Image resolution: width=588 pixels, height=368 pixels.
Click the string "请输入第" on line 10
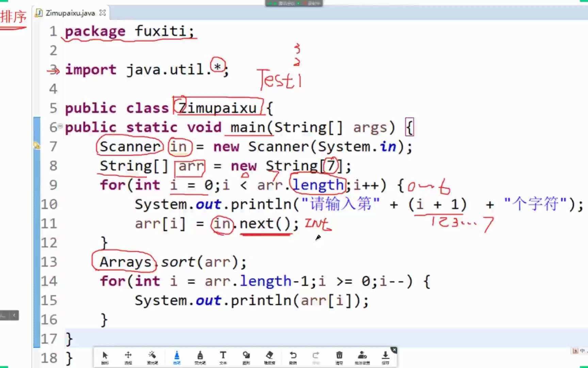(340, 204)
